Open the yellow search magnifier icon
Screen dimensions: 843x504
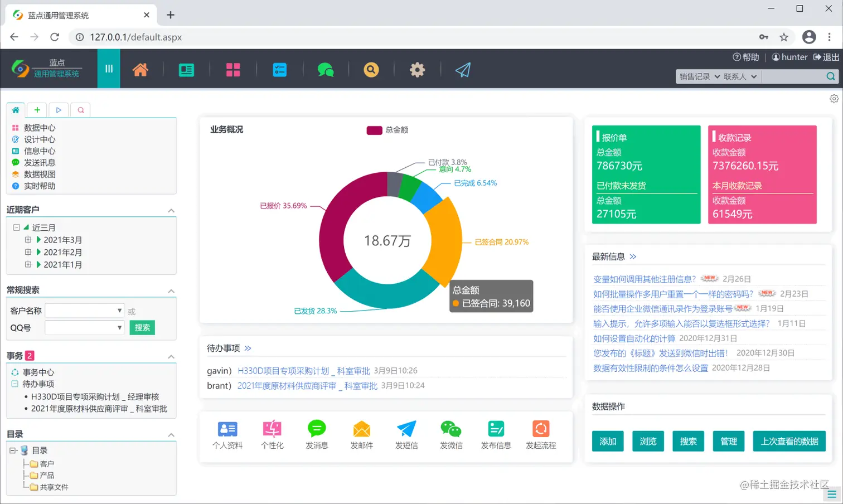[x=371, y=70]
